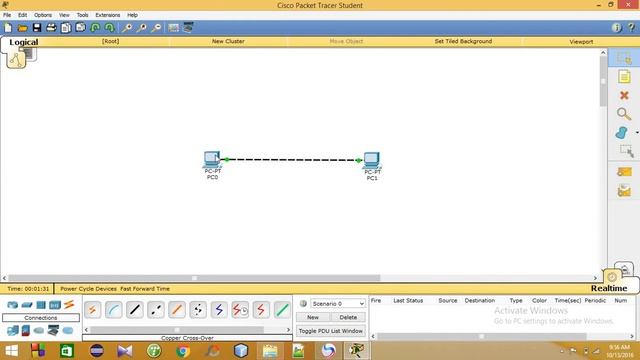Undo with the first green arrow icon
This screenshot has height=360, width=640.
tap(95, 28)
